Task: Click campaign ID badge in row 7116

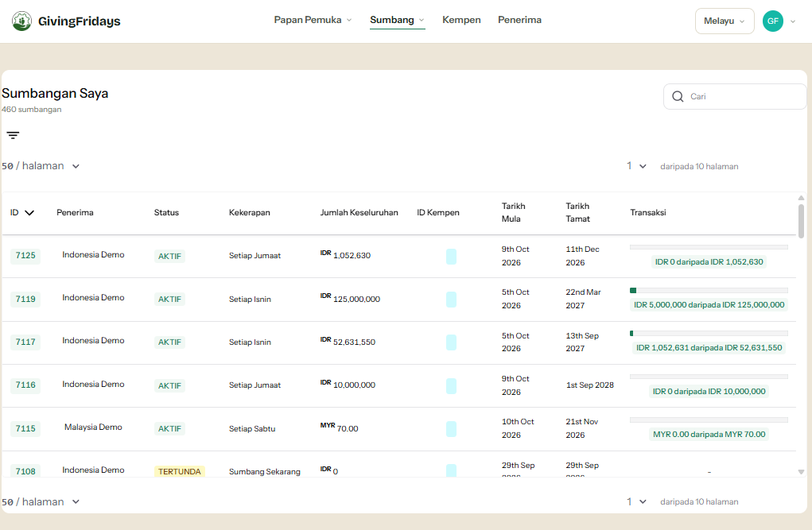Action: coord(451,385)
